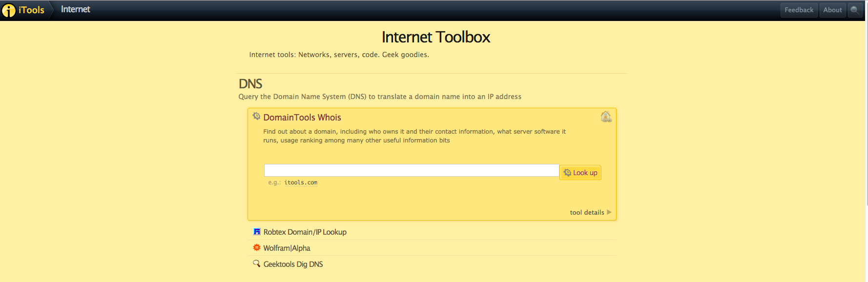
Task: Click the Geektools magnifying glass icon
Action: coord(256,263)
